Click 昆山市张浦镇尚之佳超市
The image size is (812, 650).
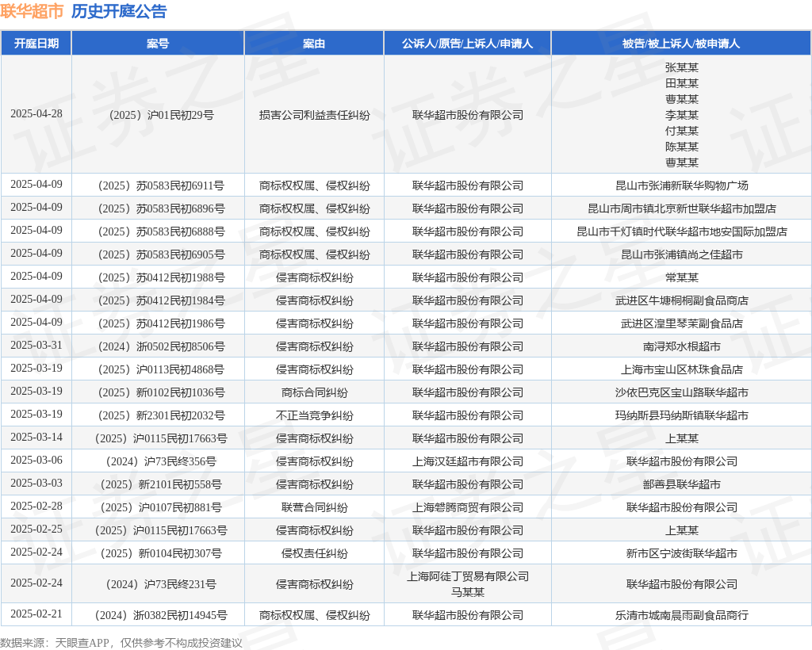(x=681, y=254)
